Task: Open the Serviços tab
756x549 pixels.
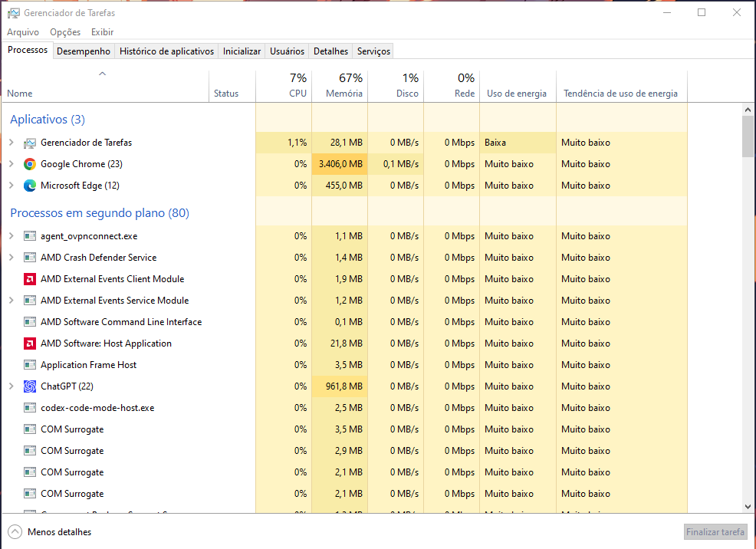Action: click(373, 51)
